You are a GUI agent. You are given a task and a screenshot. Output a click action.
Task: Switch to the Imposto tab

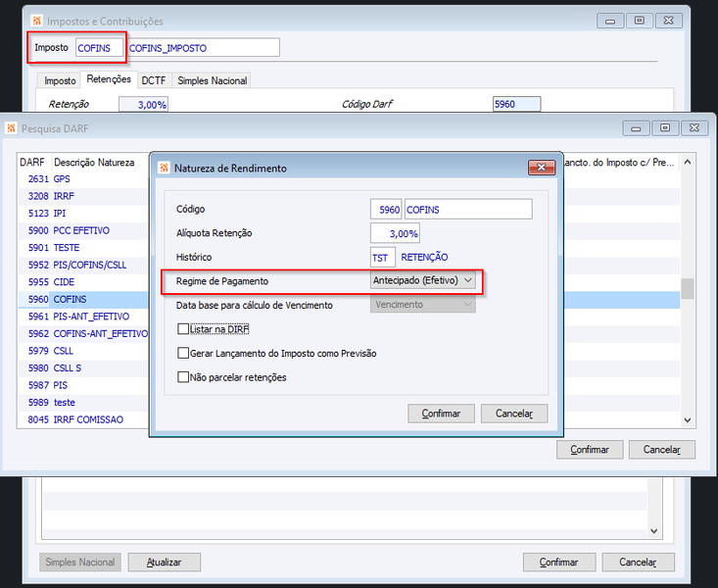coord(60,80)
